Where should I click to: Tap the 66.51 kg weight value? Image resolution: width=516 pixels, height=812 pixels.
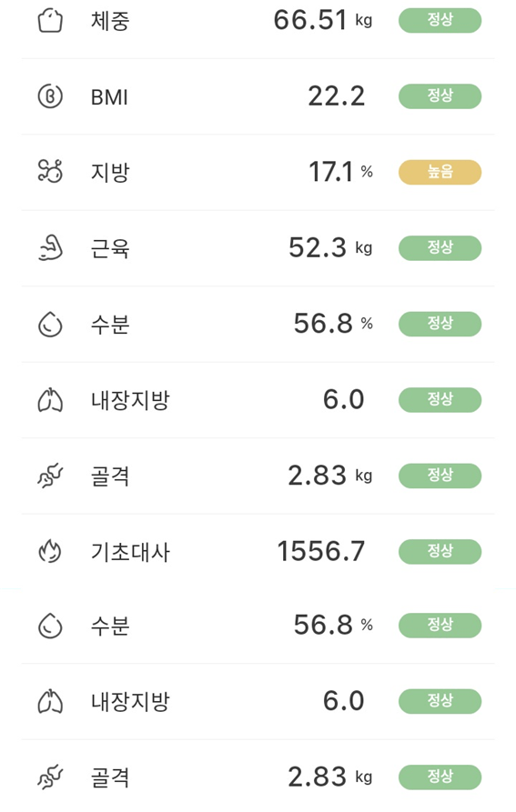pyautogui.click(x=323, y=21)
